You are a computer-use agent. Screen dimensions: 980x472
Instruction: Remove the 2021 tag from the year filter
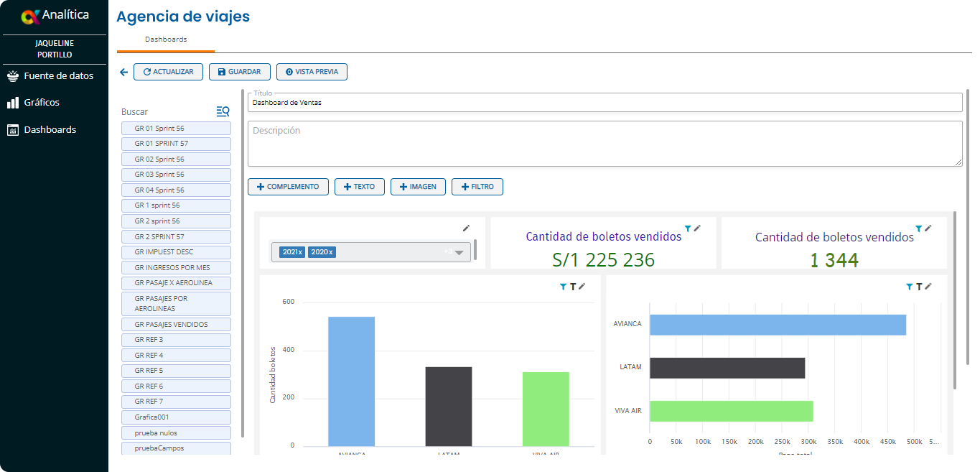tap(302, 252)
